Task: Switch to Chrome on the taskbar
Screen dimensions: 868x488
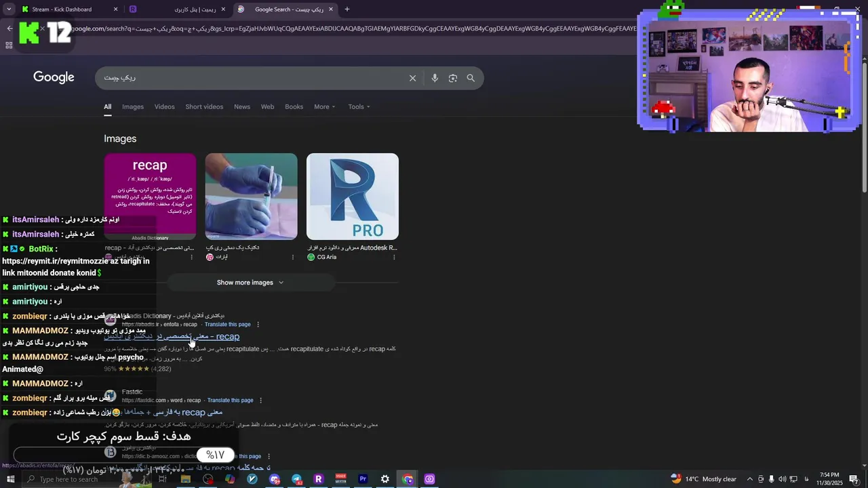Action: (x=407, y=479)
